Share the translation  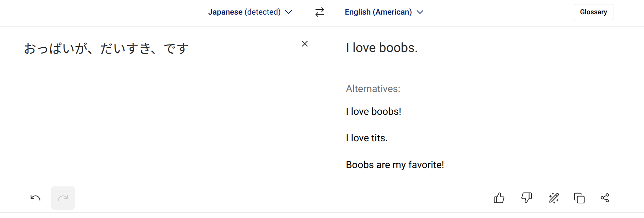pos(605,198)
